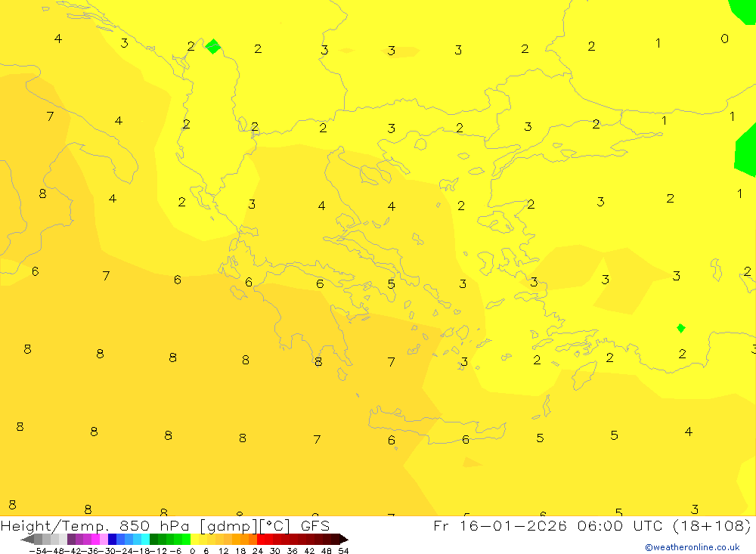Click the "[gdmp][°C]" units label
The width and height of the screenshot is (756, 554).
(x=245, y=526)
